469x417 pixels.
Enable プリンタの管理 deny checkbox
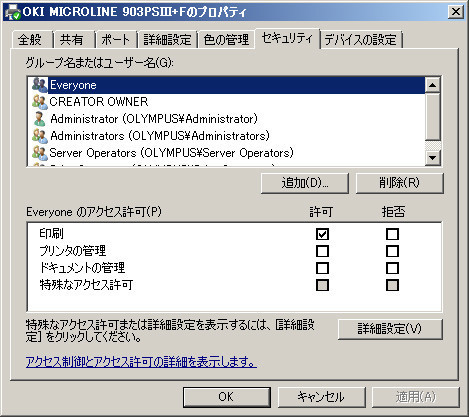coord(392,251)
